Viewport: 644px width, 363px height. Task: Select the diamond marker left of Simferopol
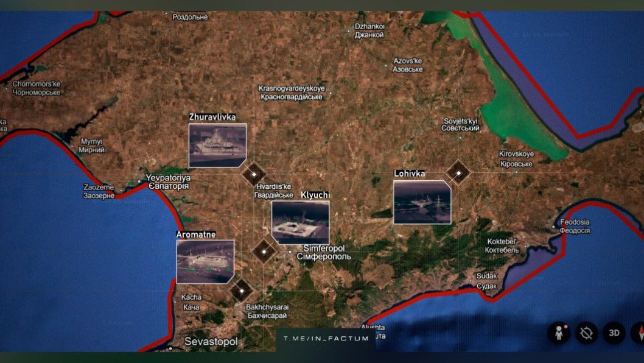point(264,251)
